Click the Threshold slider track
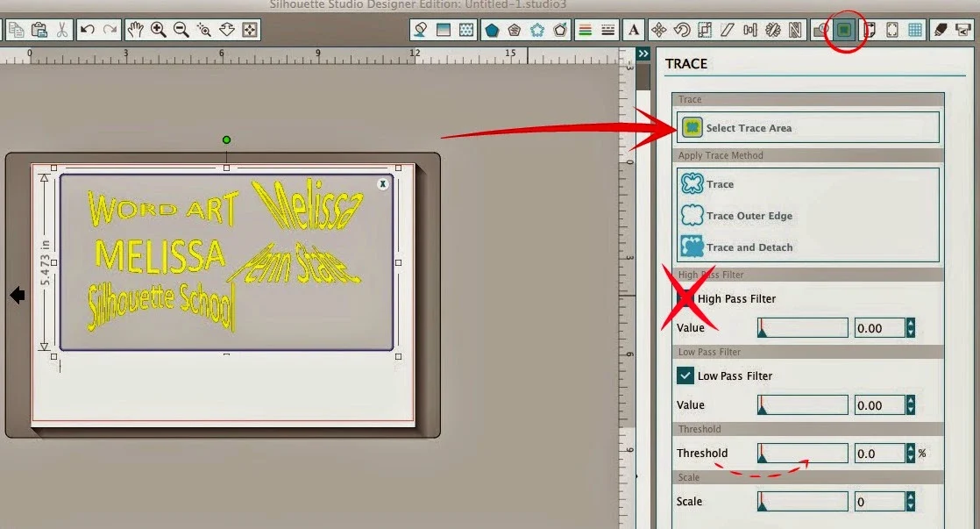 click(x=803, y=453)
